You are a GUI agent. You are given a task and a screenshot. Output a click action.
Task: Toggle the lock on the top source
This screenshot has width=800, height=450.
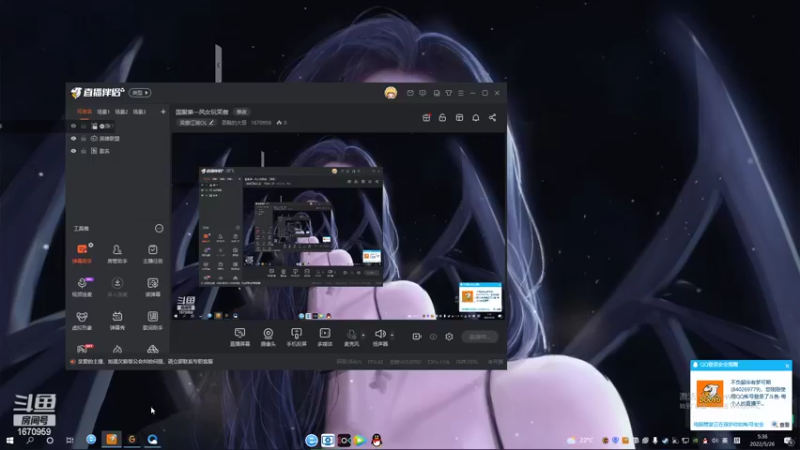coord(83,126)
